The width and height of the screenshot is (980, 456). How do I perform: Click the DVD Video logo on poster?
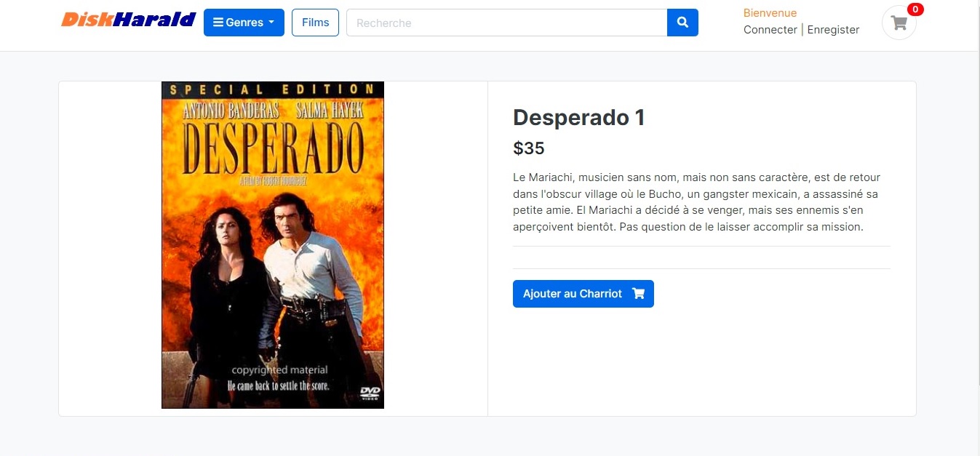click(x=370, y=393)
